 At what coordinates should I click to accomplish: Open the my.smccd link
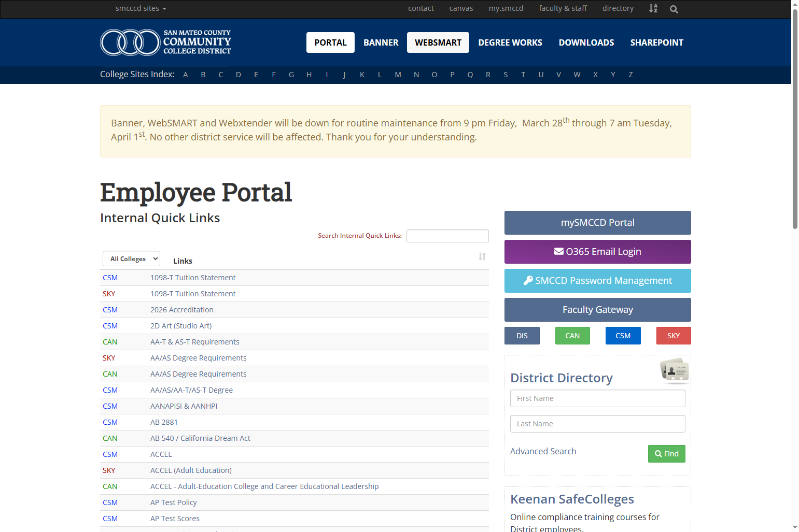pyautogui.click(x=506, y=8)
